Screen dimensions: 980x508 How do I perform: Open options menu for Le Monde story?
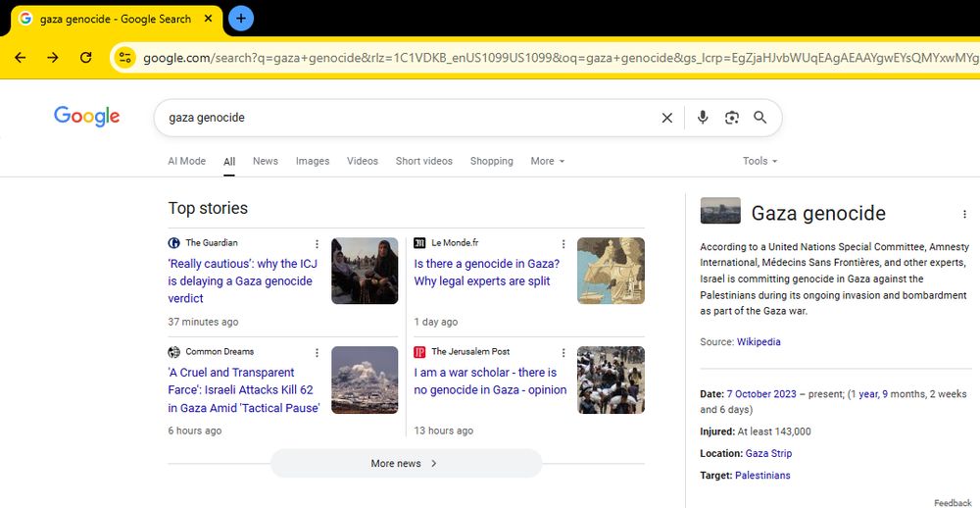tap(563, 244)
